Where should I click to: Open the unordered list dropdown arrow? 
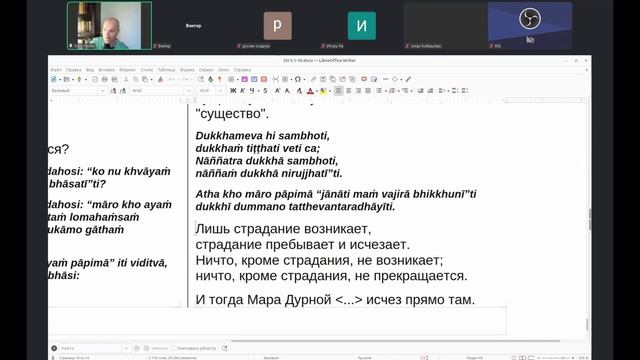coord(386,91)
